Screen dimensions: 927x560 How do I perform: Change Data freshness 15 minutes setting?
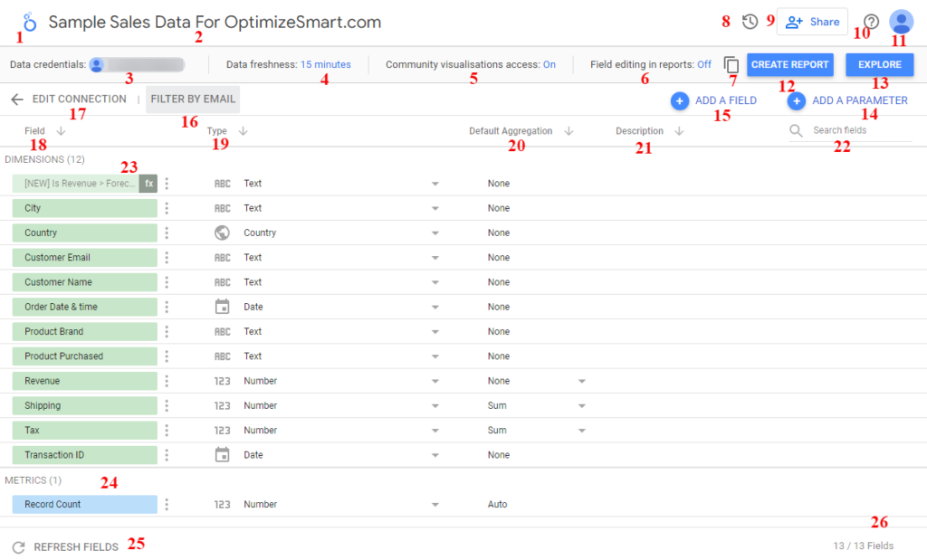coord(325,65)
